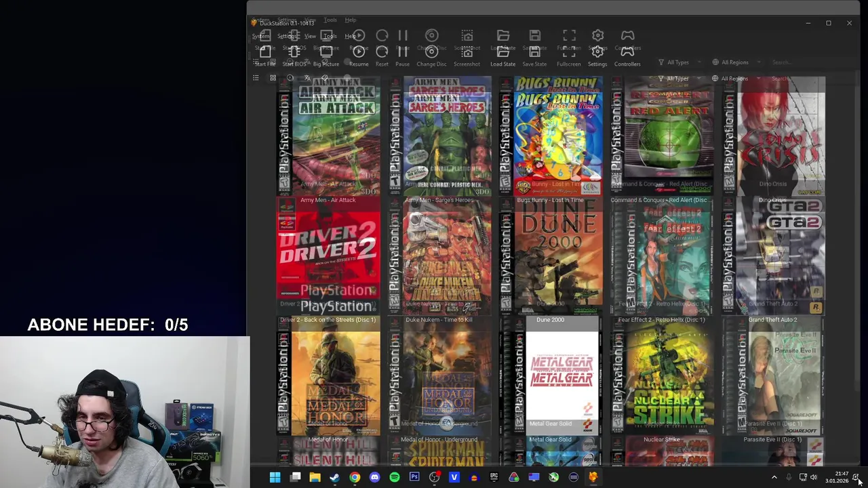Screen dimensions: 868x488
Task: Open Steam from the taskbar
Action: (x=335, y=477)
